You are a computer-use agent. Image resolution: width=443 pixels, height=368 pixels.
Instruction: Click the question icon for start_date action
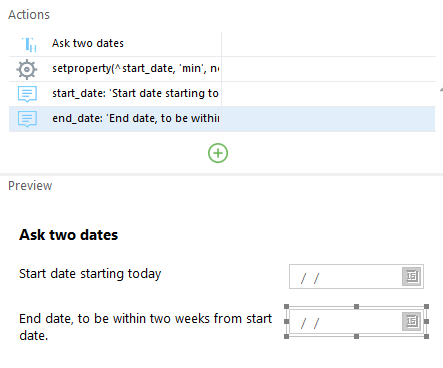point(27,94)
